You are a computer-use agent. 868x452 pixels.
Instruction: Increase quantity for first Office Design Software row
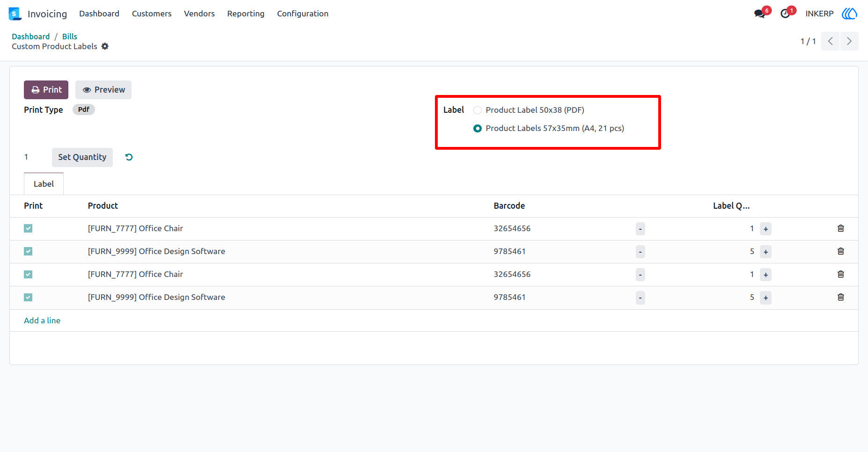765,252
